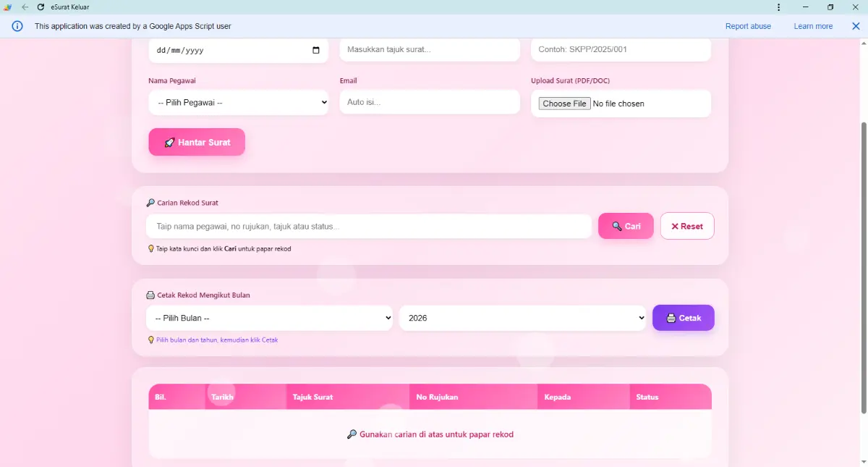Dismiss the Google Apps Script info banner
Screen dimensions: 868x467
click(x=856, y=26)
